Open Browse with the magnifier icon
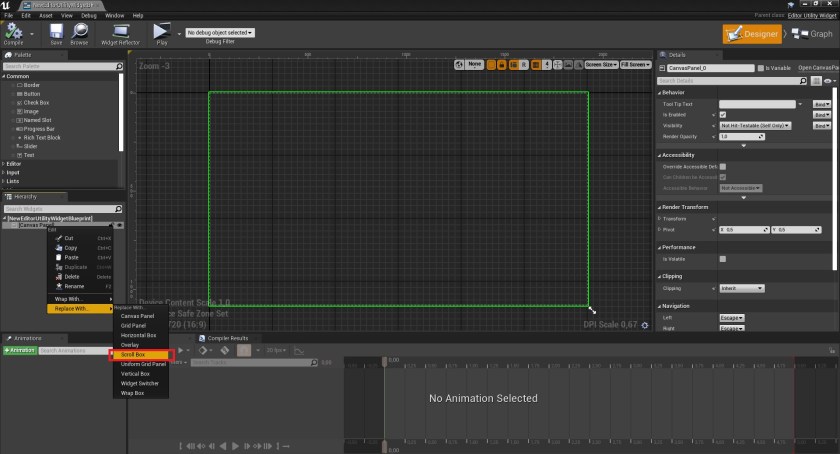Viewport: 840px width, 454px height. point(79,33)
